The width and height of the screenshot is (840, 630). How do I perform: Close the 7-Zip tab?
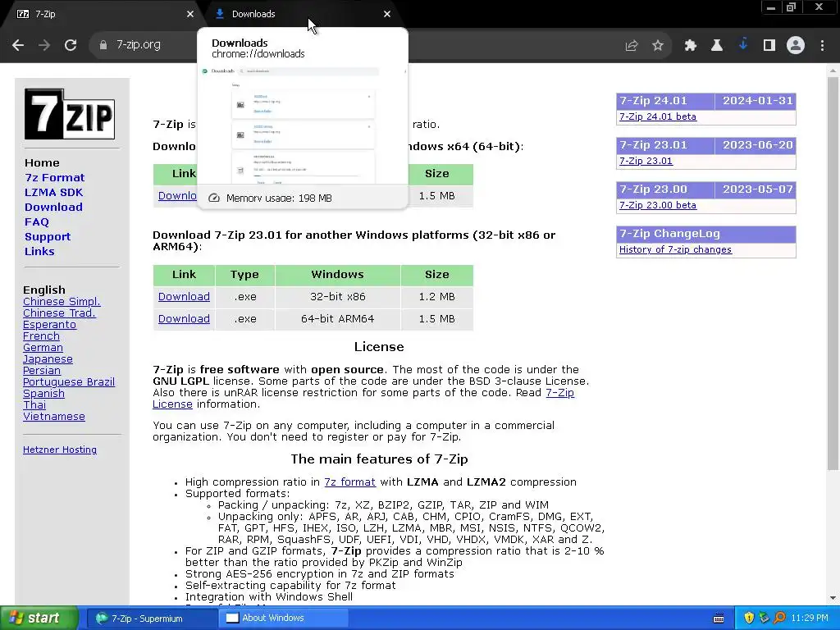tap(190, 14)
